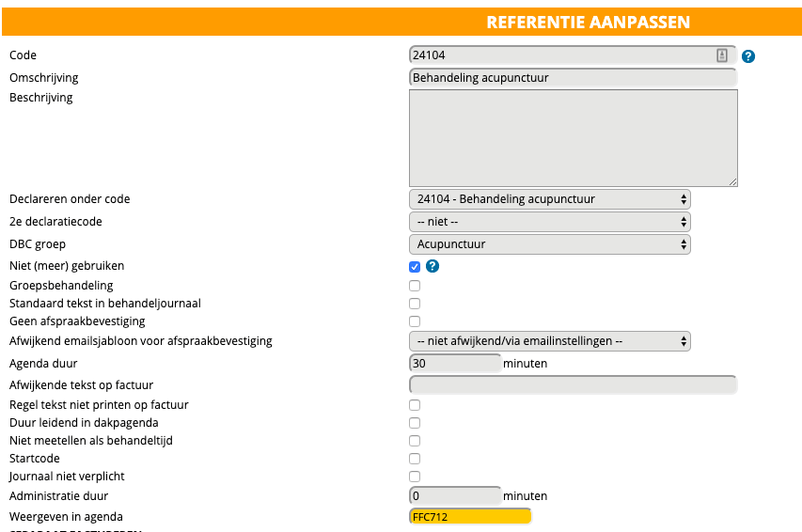Tick the Journaal niet verplicht checkbox
Viewport: 802px width, 532px height.
(x=415, y=477)
